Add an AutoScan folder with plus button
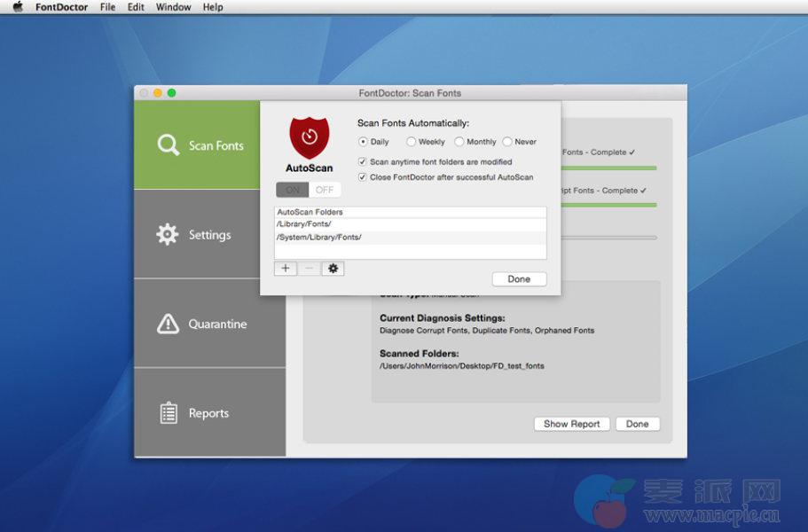Image resolution: width=808 pixels, height=532 pixels. [285, 269]
